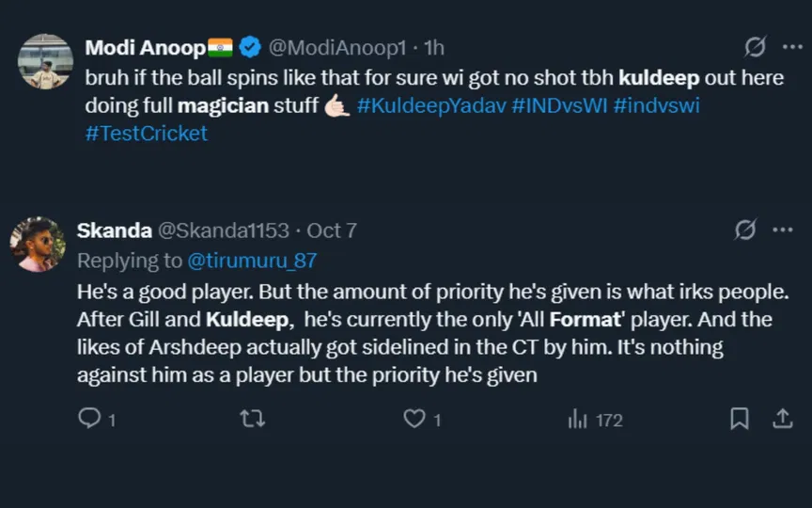
Task: Click the Grok icon on Skanda's post
Action: click(x=745, y=230)
